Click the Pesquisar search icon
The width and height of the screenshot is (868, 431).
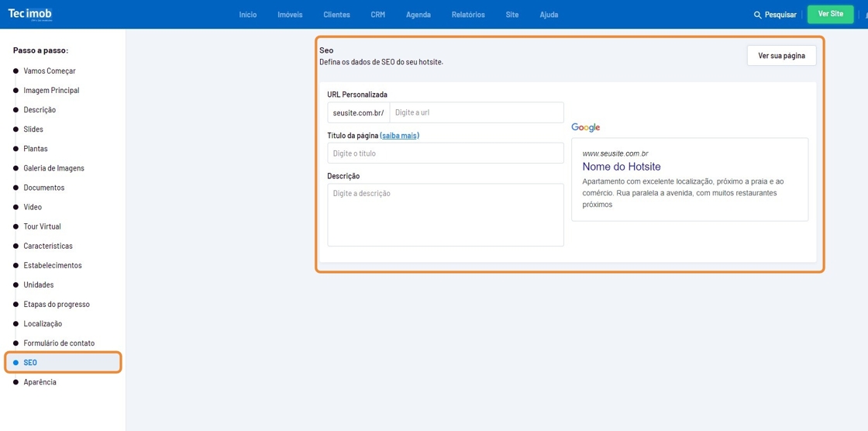pos(757,15)
